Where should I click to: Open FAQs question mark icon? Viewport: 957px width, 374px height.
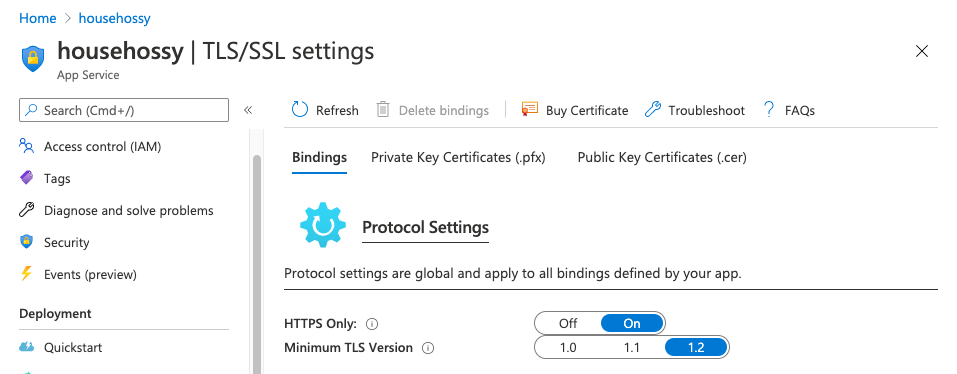pyautogui.click(x=769, y=110)
